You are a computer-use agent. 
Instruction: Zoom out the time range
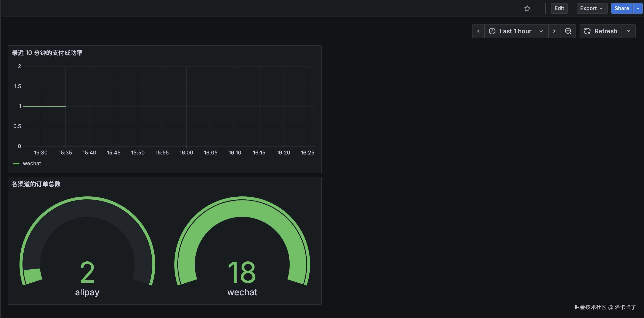568,31
